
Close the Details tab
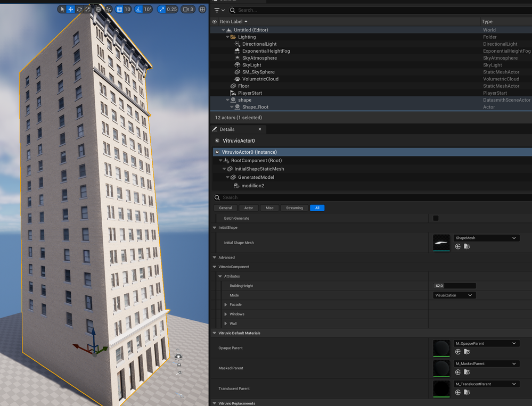tap(260, 129)
